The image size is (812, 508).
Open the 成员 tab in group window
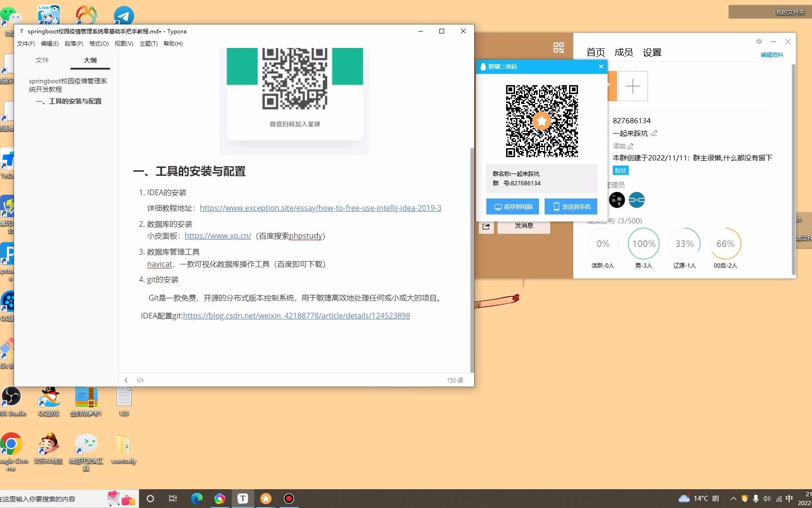point(624,52)
